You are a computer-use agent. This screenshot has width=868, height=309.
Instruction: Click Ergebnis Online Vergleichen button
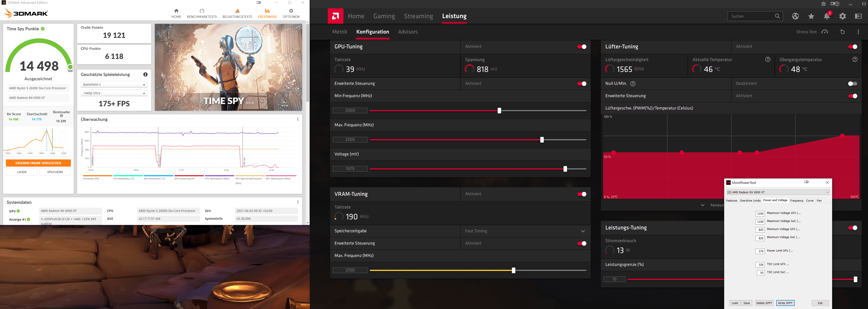point(38,163)
